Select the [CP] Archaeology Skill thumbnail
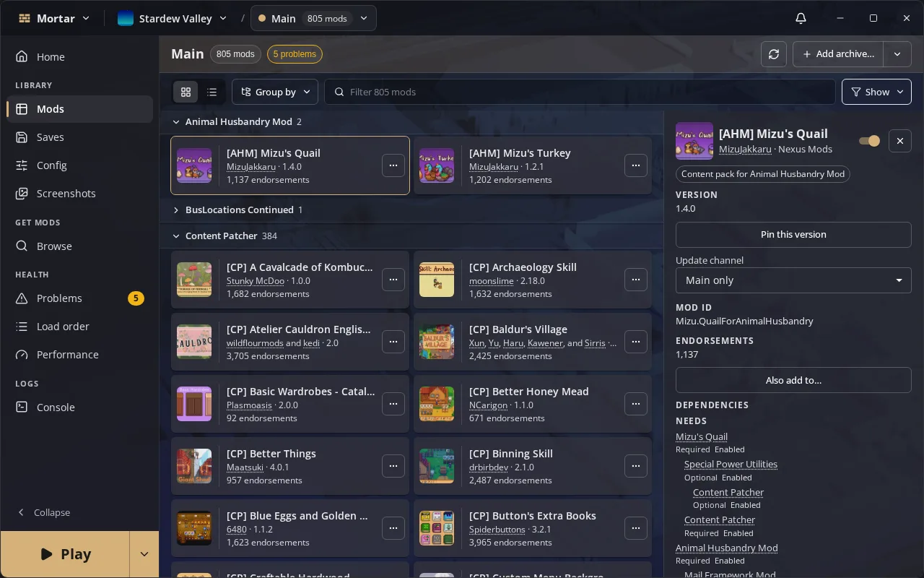This screenshot has width=924, height=578. pos(437,280)
